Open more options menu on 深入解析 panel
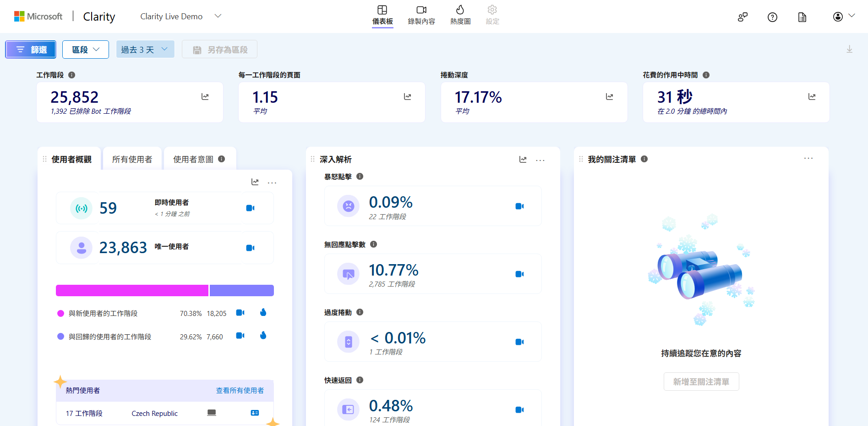 click(540, 160)
